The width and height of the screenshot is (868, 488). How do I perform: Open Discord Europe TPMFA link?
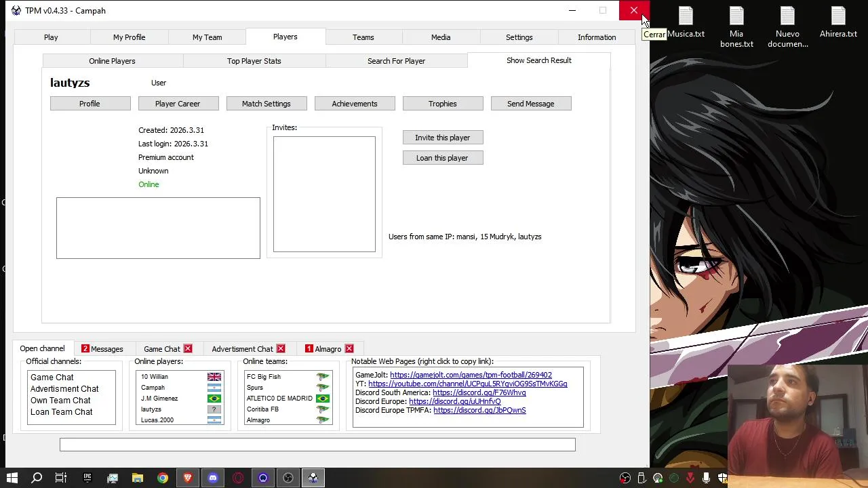point(479,410)
